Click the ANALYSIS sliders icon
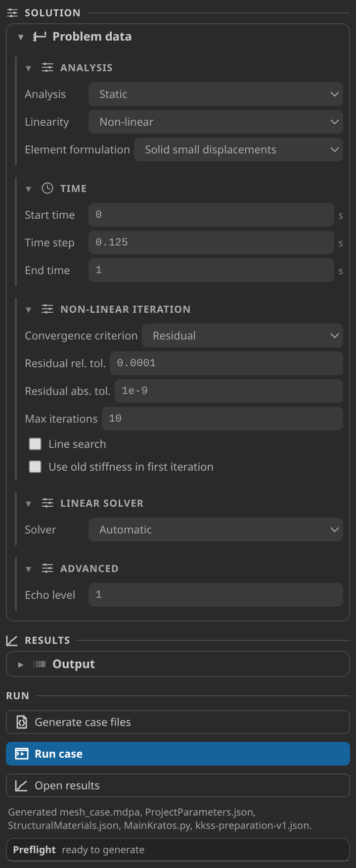356x868 pixels. (x=47, y=68)
